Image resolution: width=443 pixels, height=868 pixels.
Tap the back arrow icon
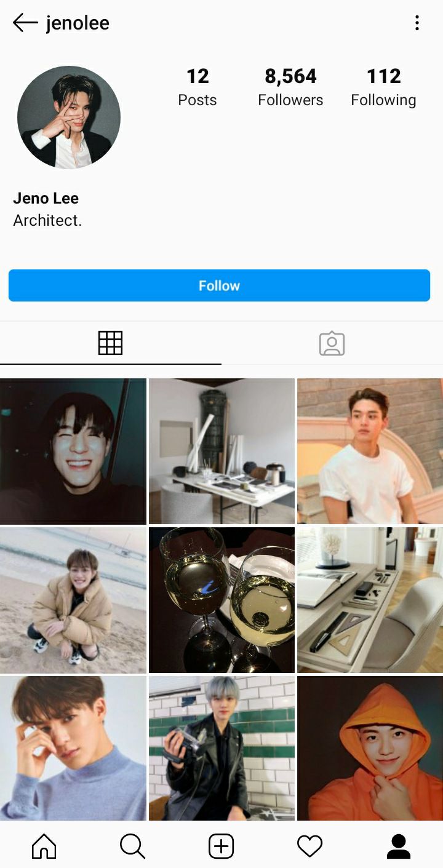[x=25, y=23]
